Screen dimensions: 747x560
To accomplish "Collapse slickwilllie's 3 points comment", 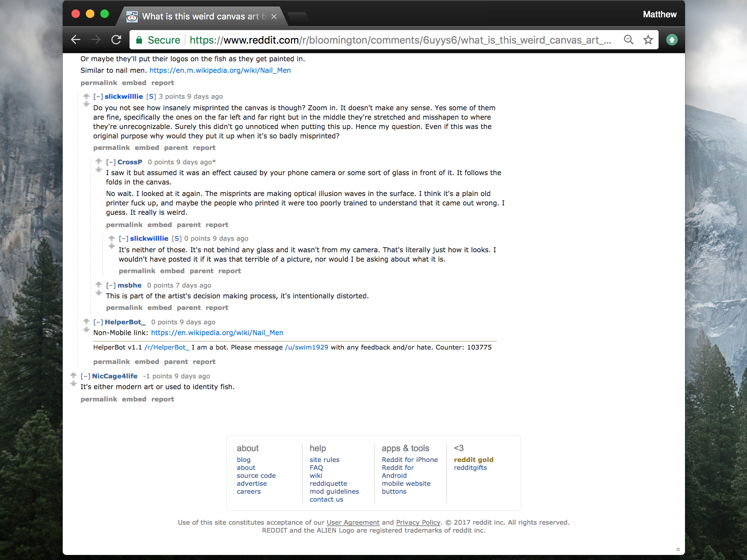I will tap(98, 97).
